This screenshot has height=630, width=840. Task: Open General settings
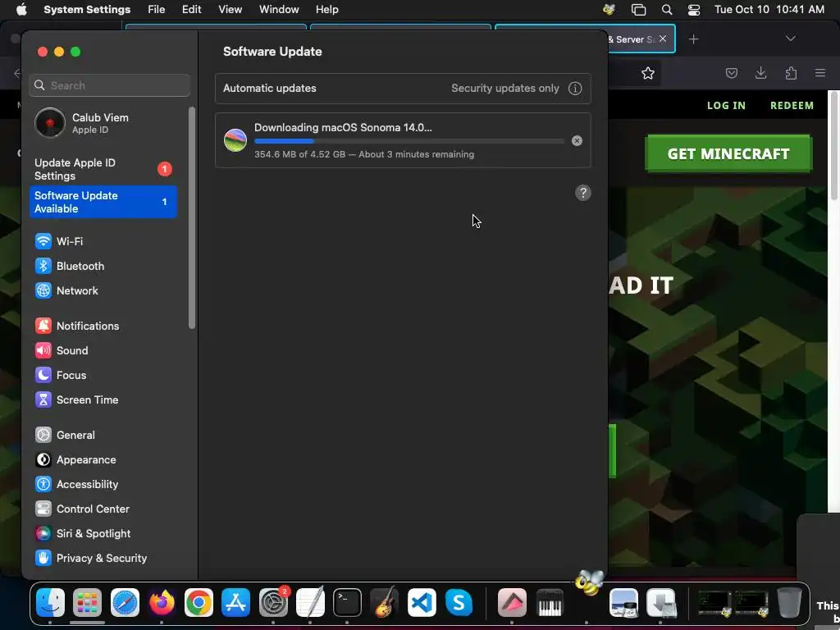click(x=65, y=435)
